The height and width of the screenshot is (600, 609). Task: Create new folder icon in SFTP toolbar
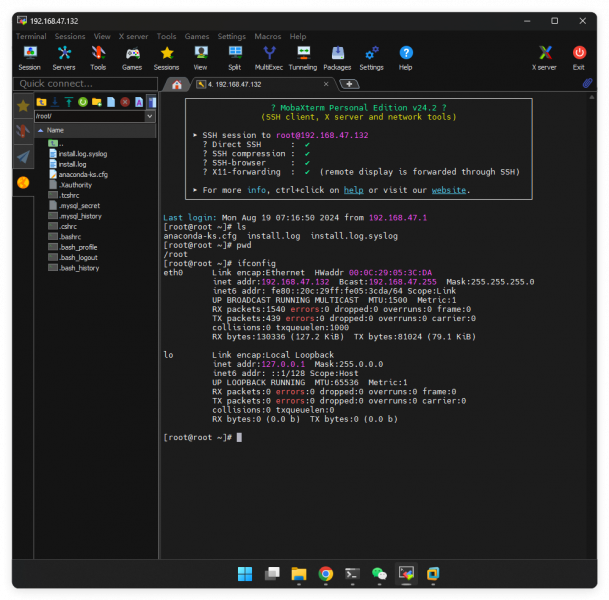point(97,102)
